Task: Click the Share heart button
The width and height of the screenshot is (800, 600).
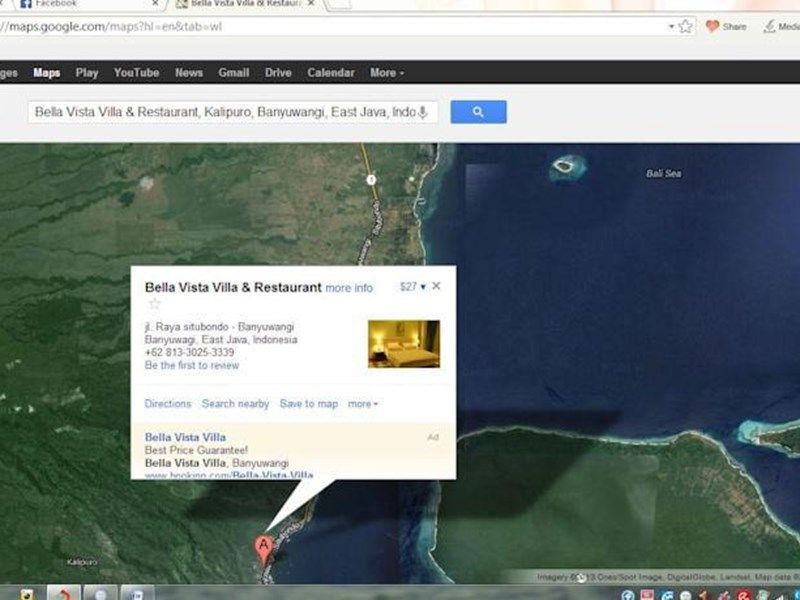Action: point(726,27)
